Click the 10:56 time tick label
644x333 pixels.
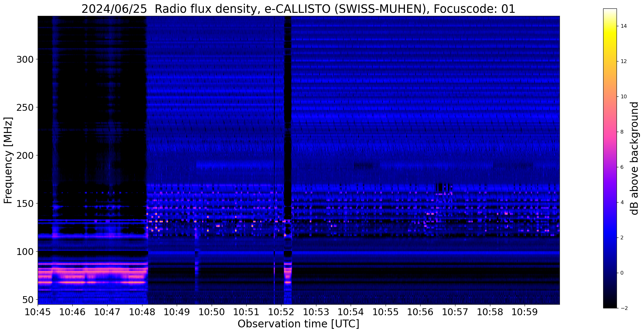pos(421,312)
